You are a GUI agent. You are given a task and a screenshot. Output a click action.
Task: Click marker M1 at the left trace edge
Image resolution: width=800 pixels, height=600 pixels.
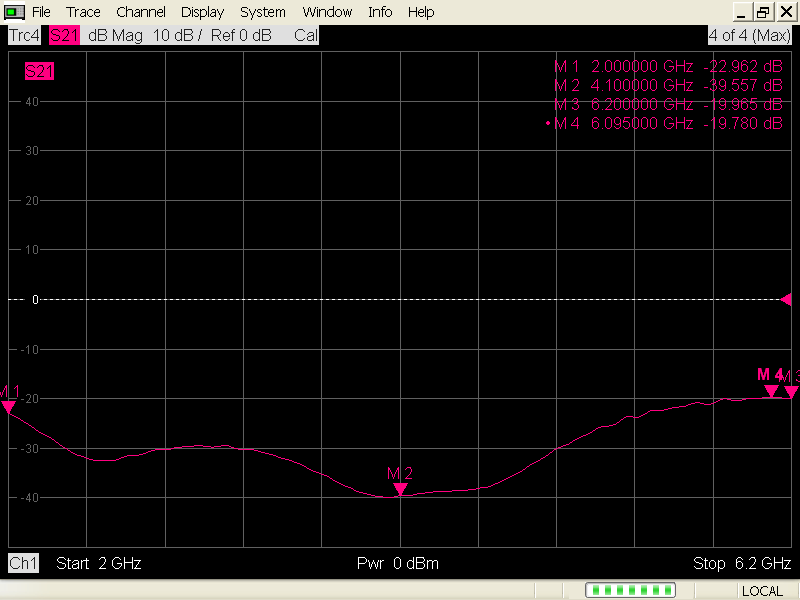pos(8,407)
